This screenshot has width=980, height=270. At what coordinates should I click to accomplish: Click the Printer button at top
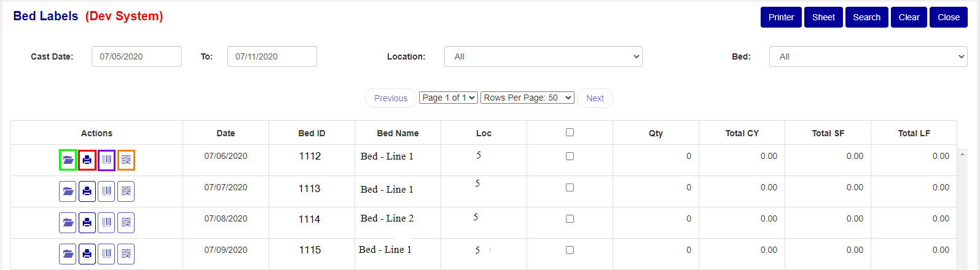(x=781, y=17)
